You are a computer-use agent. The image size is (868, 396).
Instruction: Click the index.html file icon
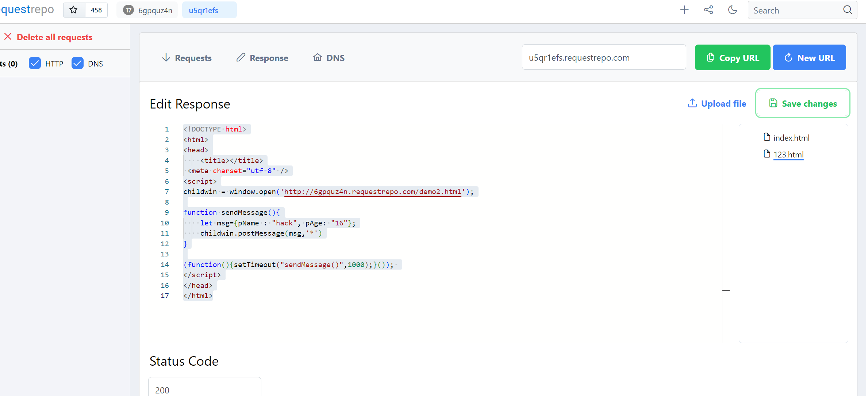pyautogui.click(x=767, y=137)
